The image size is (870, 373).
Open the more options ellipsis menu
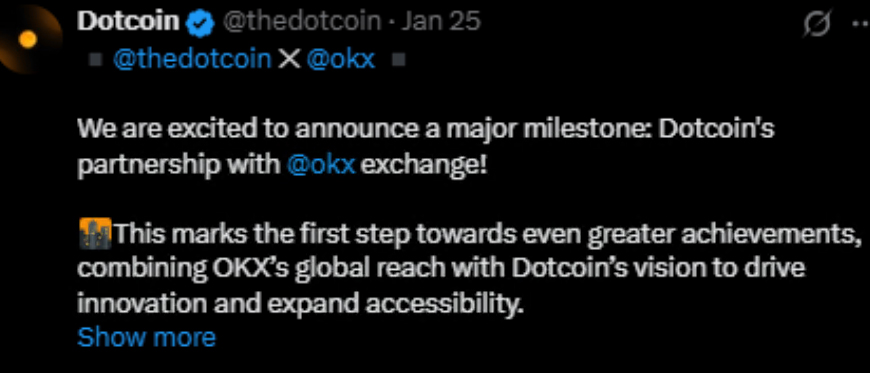coord(861,24)
